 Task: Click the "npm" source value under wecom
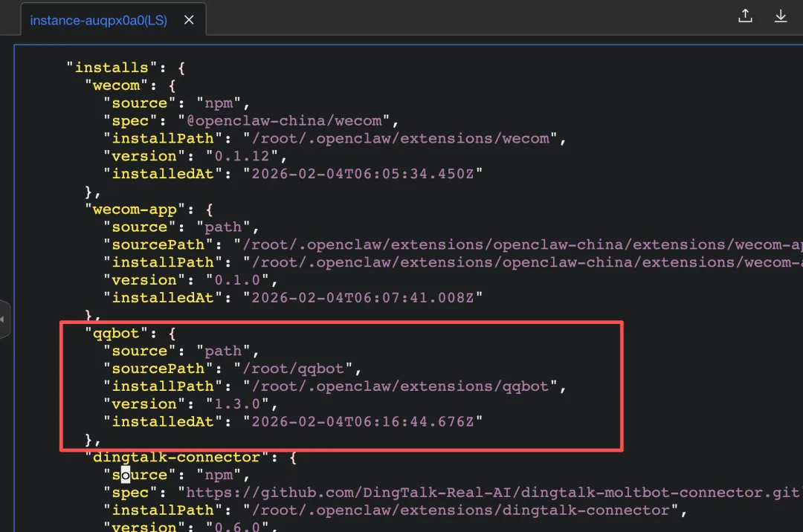pos(219,103)
